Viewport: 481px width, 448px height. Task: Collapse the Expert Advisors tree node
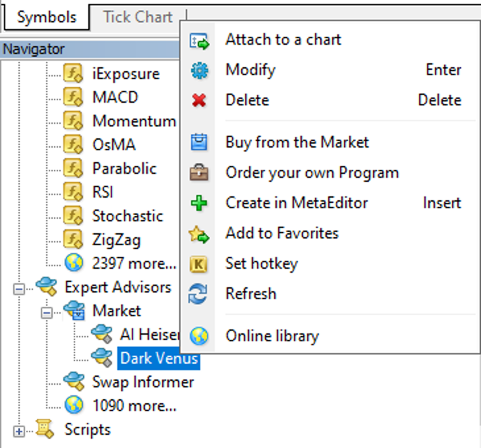(x=18, y=288)
